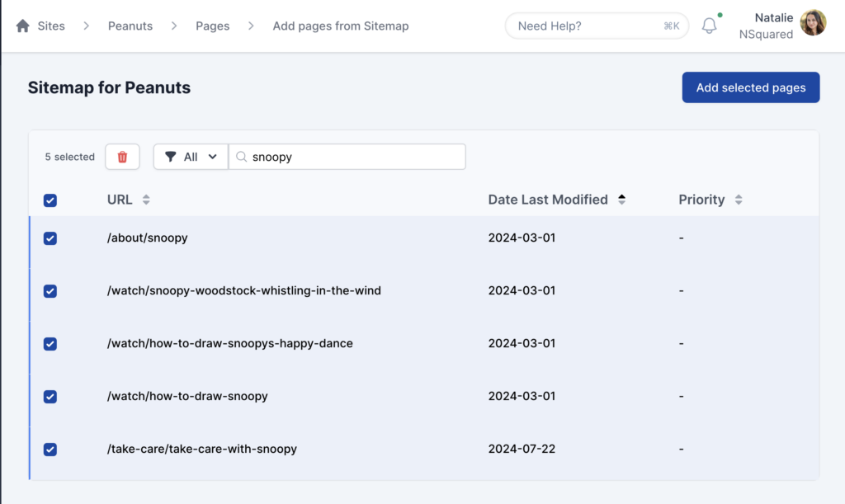This screenshot has width=845, height=504.
Task: Click the search magnifier icon
Action: [242, 157]
